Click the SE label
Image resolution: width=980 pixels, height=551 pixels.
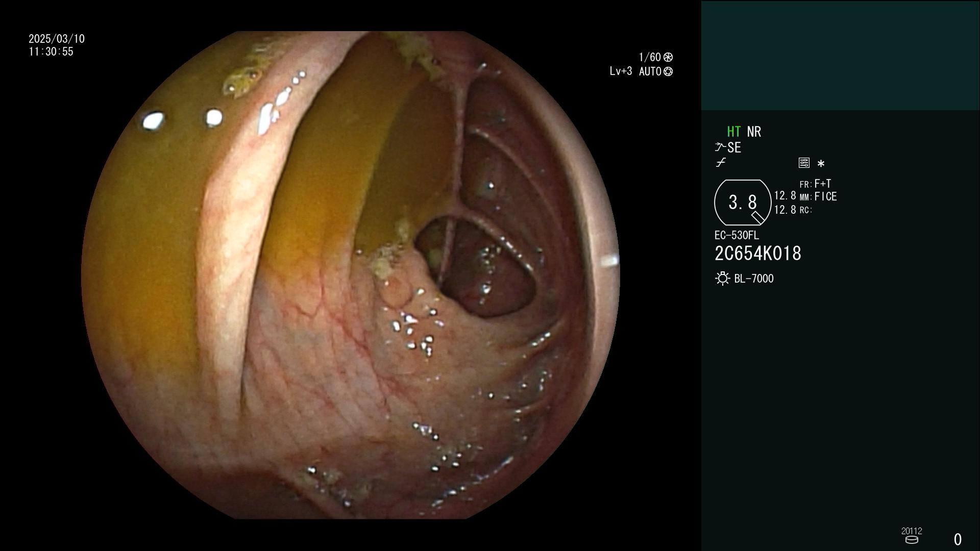[734, 147]
